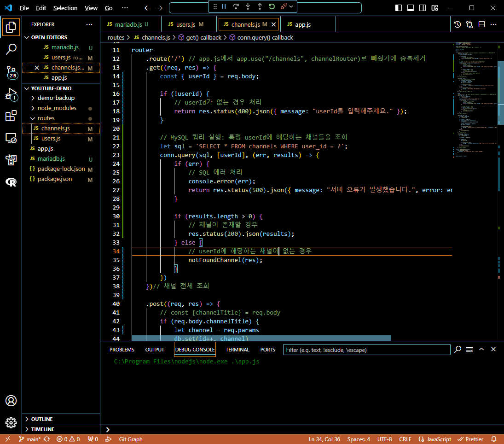Open the Search view
This screenshot has height=444, width=504.
pyautogui.click(x=11, y=49)
